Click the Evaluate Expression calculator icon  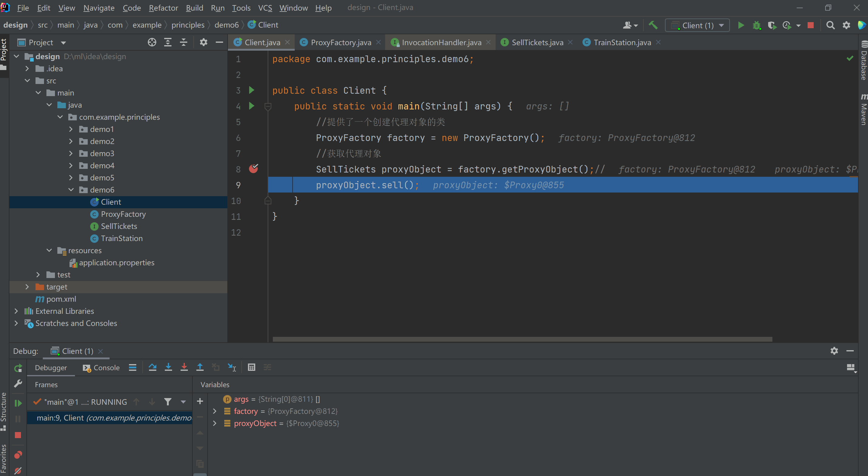[x=251, y=367]
